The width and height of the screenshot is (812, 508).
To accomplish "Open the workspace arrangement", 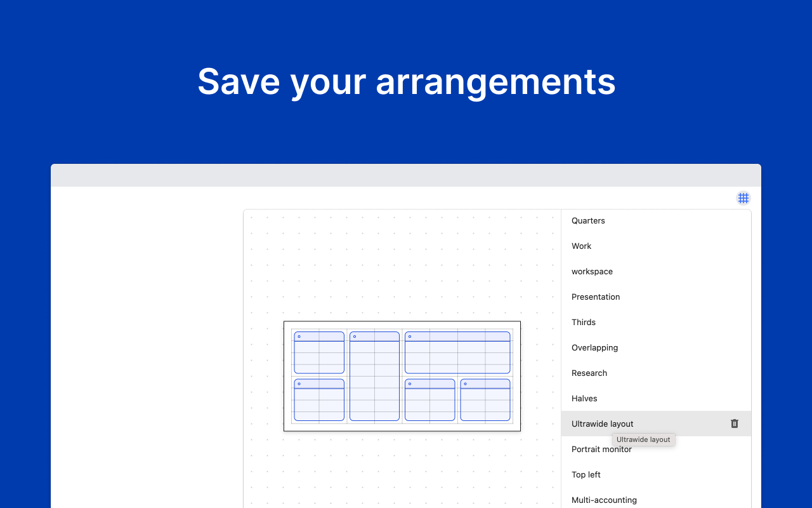I will pos(656,271).
